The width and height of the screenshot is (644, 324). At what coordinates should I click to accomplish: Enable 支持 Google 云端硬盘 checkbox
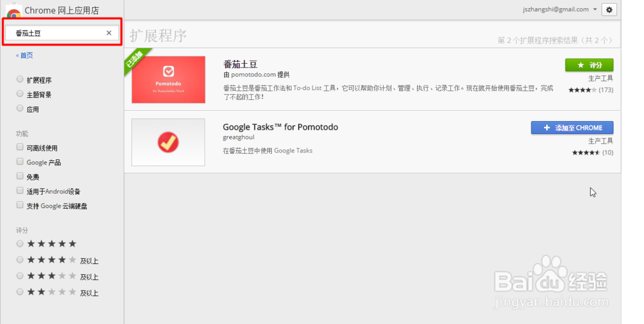click(21, 205)
